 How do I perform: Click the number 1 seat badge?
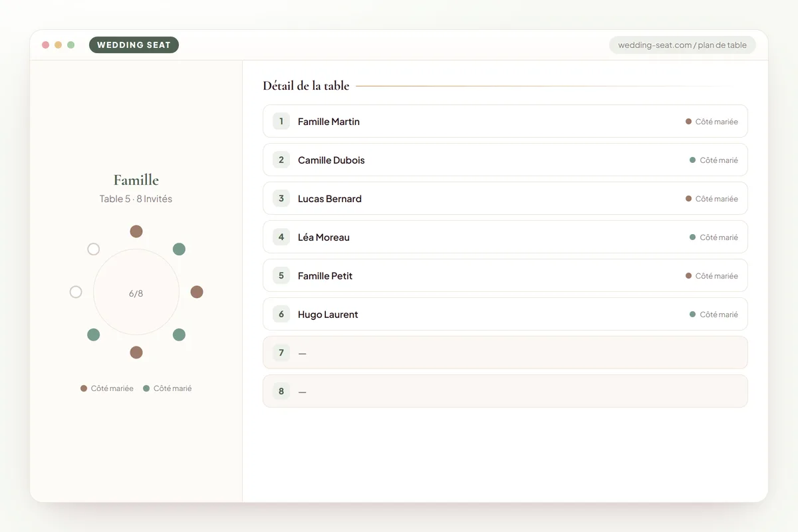point(281,121)
